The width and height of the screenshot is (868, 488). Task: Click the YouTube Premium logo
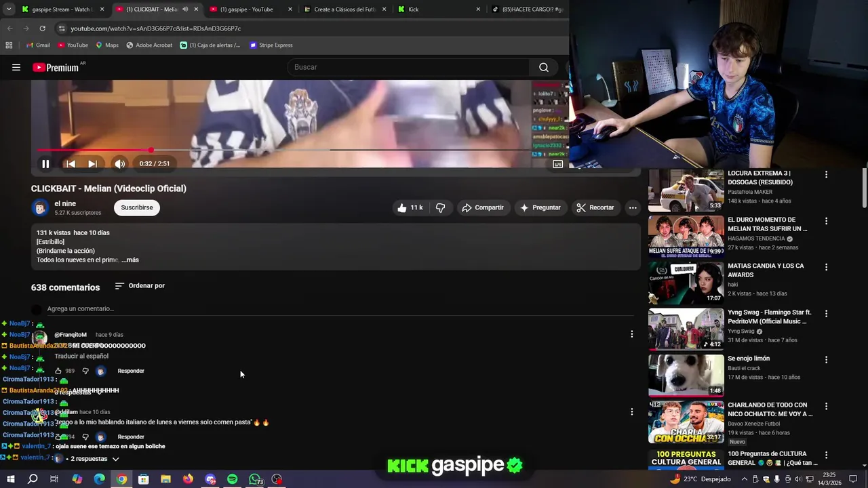click(x=56, y=67)
